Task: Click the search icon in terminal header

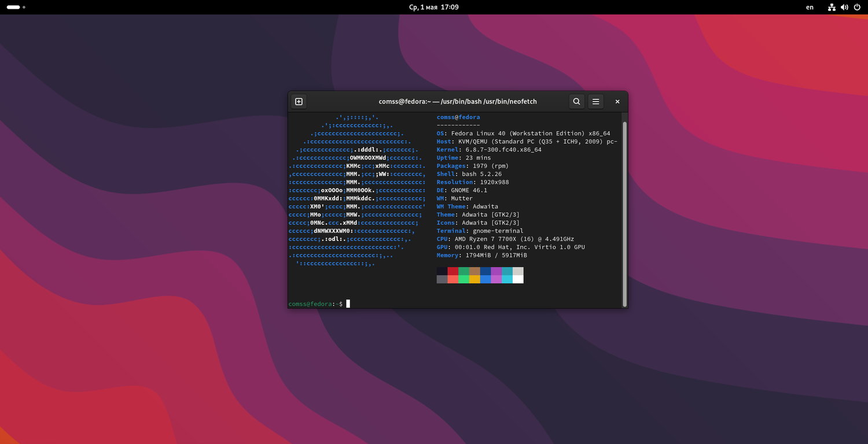Action: point(576,102)
